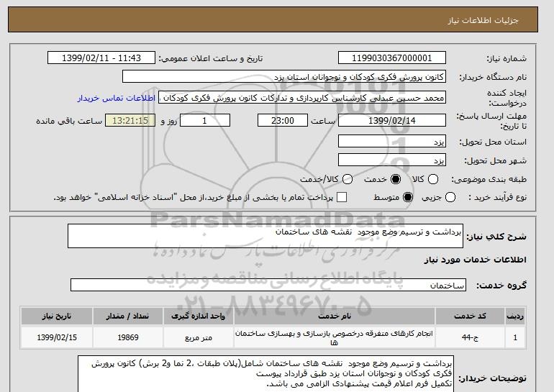Click the طبقه بندی موضوعی label

coord(489,179)
